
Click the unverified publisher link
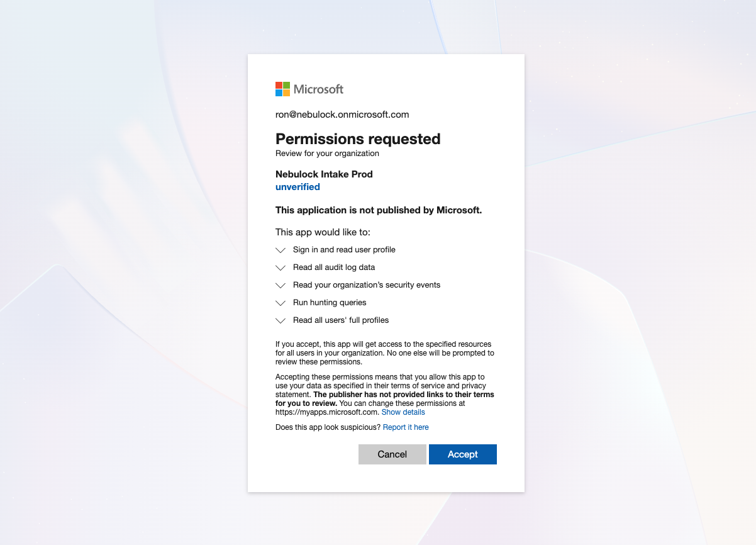pos(297,187)
